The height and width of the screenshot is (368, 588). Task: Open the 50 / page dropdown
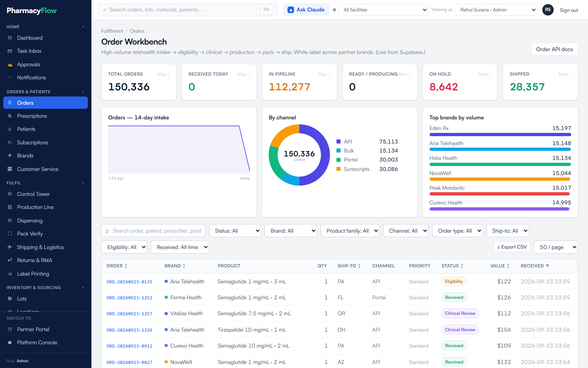[556, 247]
